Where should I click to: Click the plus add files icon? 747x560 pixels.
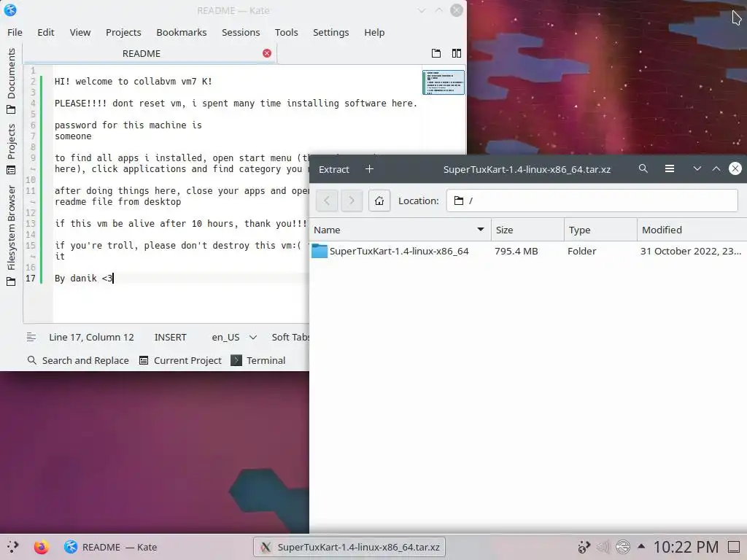click(369, 169)
